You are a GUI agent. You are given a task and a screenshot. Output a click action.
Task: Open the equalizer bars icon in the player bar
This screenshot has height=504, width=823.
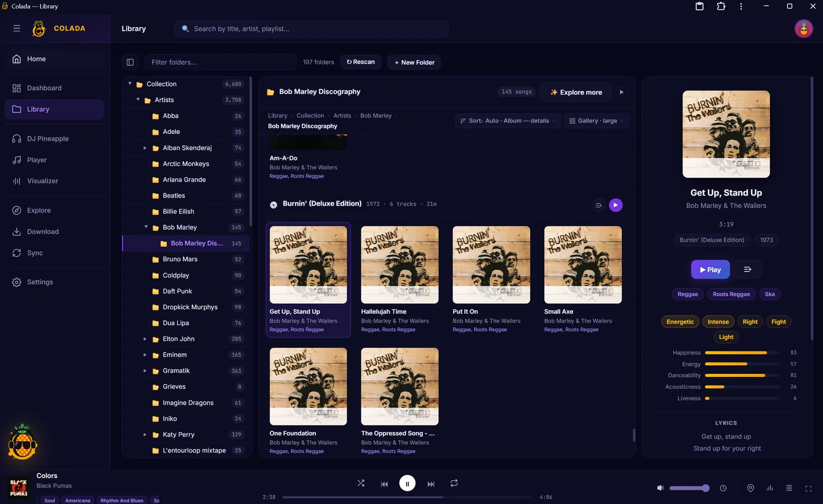[x=770, y=488]
